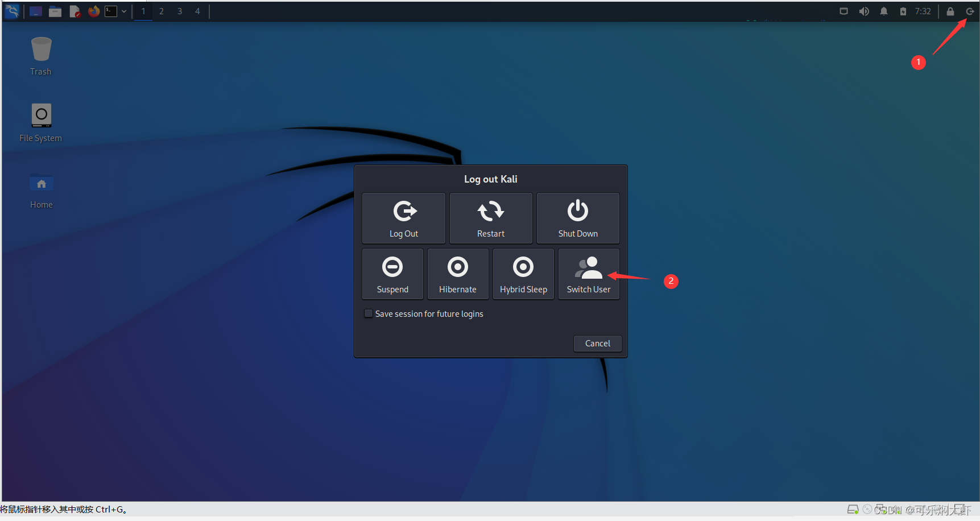Switch to workspace 1
Image resolution: width=980 pixels, height=521 pixels.
[x=143, y=11]
